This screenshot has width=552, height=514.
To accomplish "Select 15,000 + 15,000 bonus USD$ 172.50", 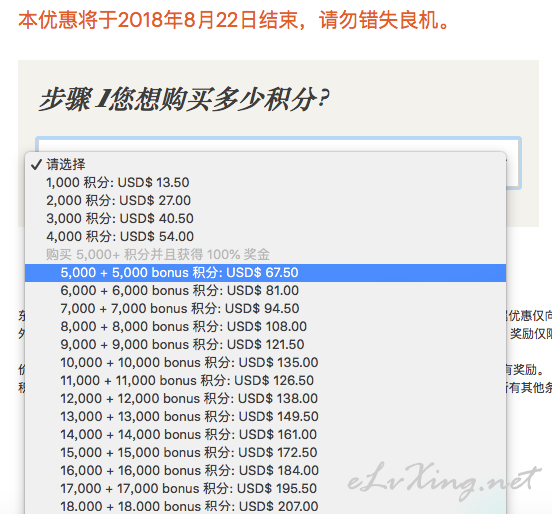I will point(265,452).
